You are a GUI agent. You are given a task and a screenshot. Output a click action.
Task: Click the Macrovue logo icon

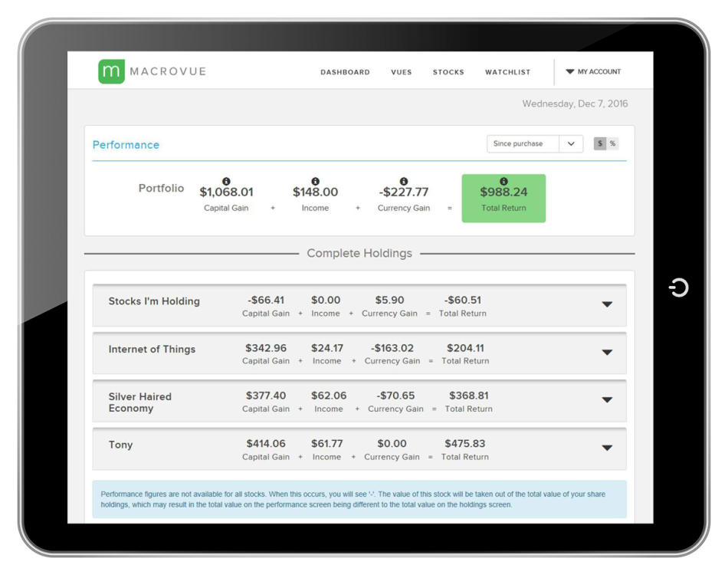point(111,71)
